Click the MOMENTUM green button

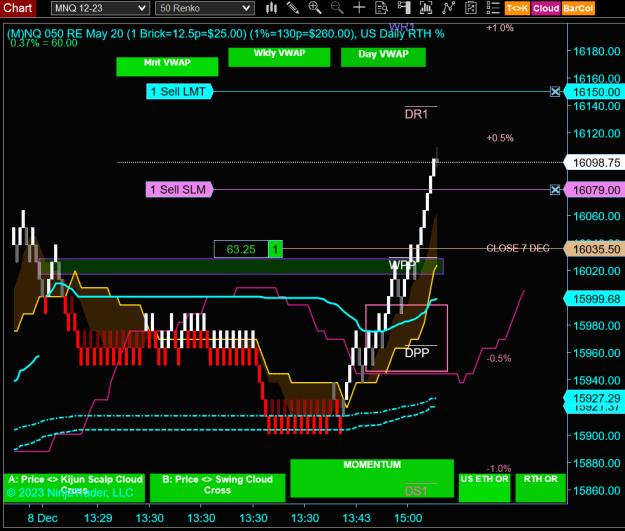372,478
